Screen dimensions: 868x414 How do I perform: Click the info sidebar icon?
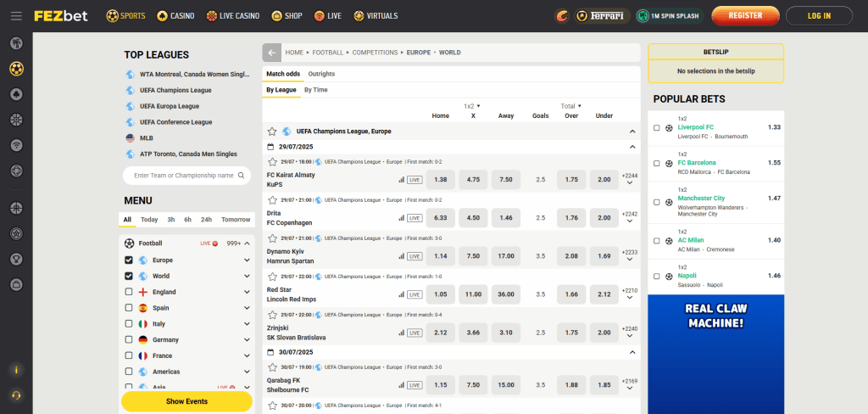click(x=16, y=370)
